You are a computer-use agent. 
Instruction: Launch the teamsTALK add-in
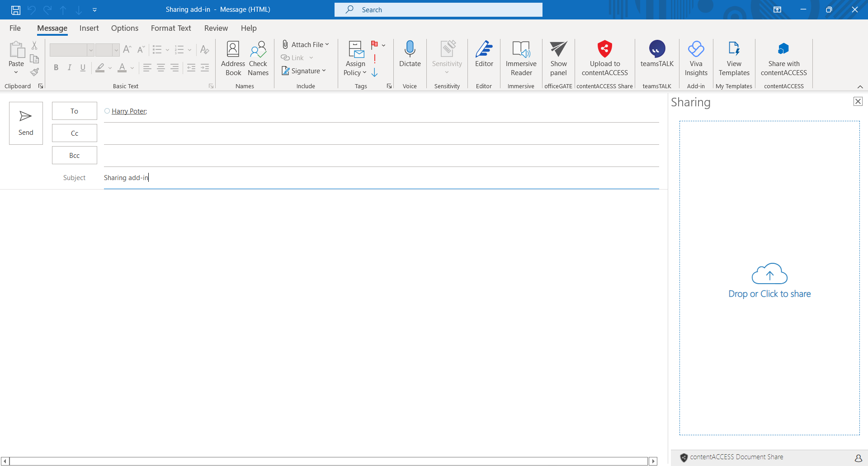[657, 54]
